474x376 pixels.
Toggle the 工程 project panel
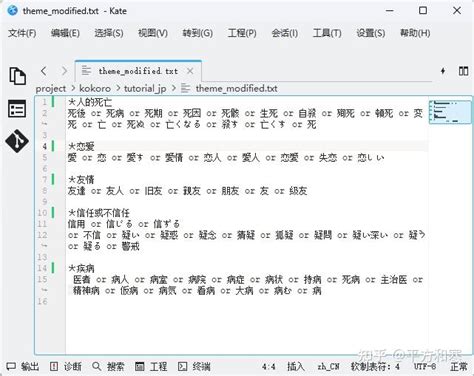(x=151, y=367)
